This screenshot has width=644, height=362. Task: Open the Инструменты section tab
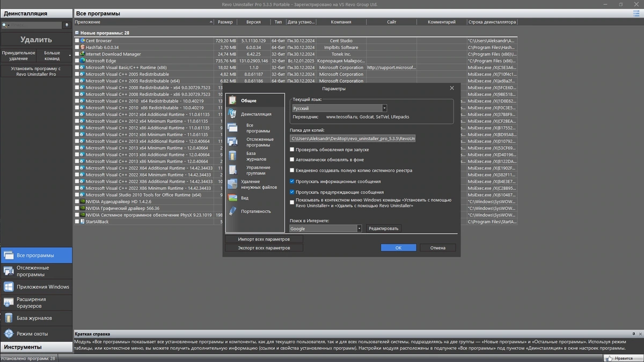[x=36, y=347]
